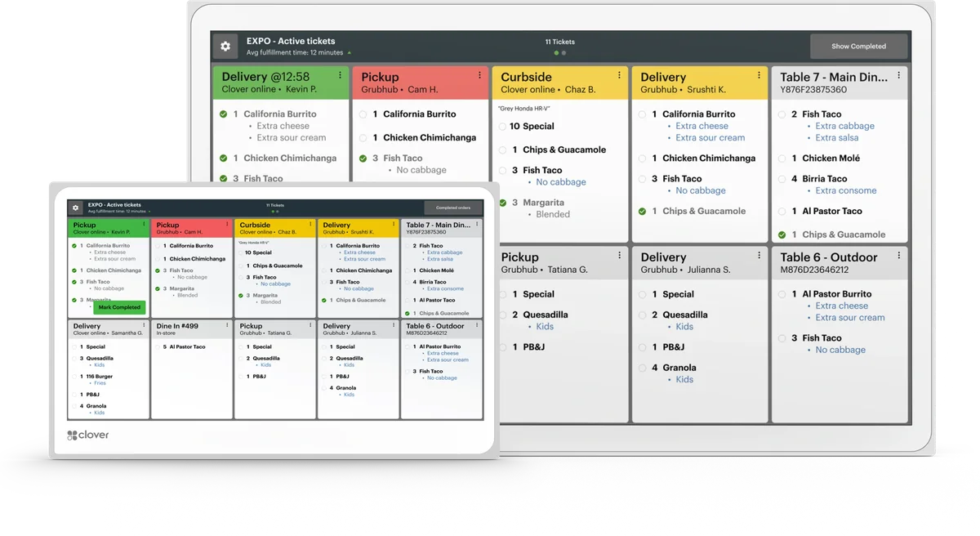Check Al Pastor Burrito in Table 6 on large tablet

(x=782, y=294)
